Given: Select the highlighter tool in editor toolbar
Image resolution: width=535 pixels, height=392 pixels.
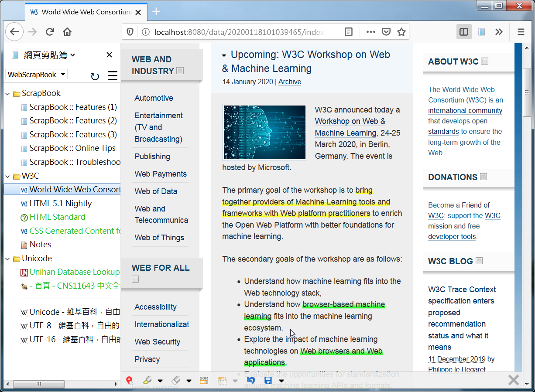Looking at the screenshot, I should pyautogui.click(x=147, y=380).
